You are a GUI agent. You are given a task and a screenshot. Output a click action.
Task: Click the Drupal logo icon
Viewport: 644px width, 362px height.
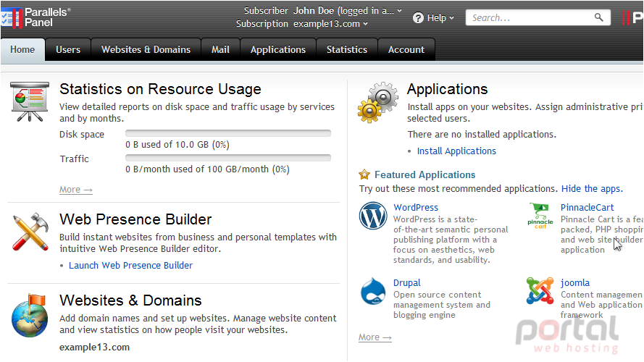pyautogui.click(x=373, y=291)
